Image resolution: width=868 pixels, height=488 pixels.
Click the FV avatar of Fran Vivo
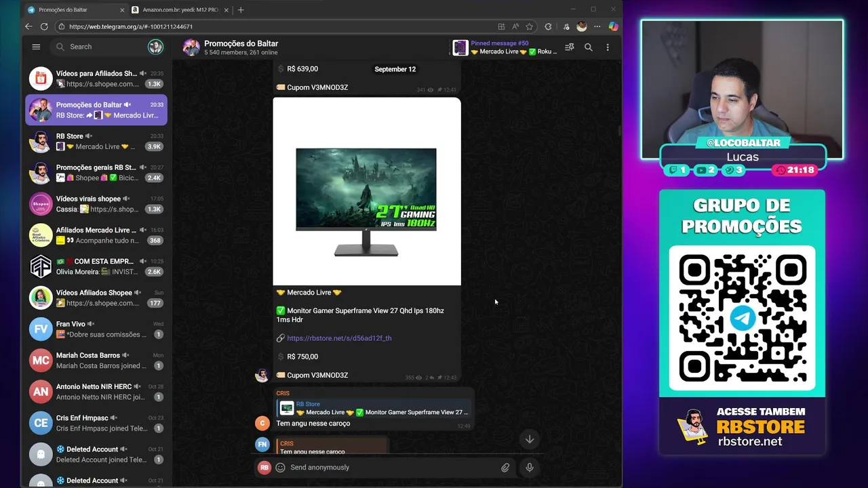tap(41, 329)
